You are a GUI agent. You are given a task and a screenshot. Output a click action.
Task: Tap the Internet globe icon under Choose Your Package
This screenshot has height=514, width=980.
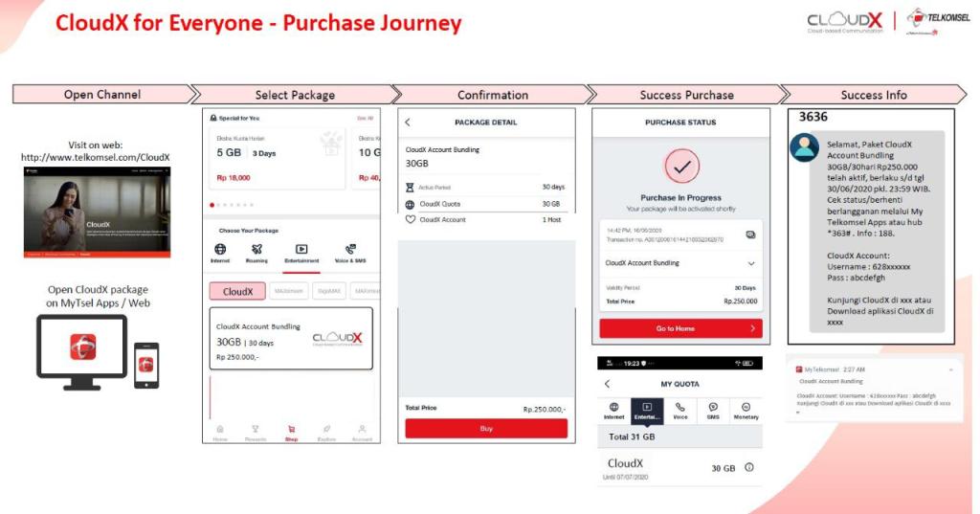tap(220, 249)
